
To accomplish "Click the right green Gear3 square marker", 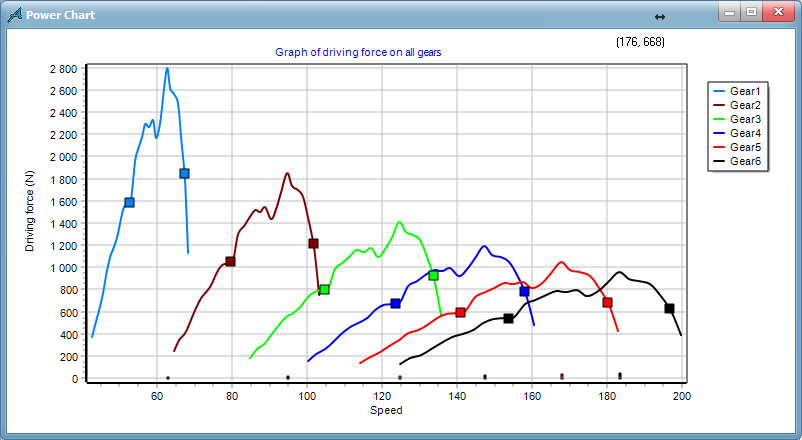I will (x=433, y=275).
